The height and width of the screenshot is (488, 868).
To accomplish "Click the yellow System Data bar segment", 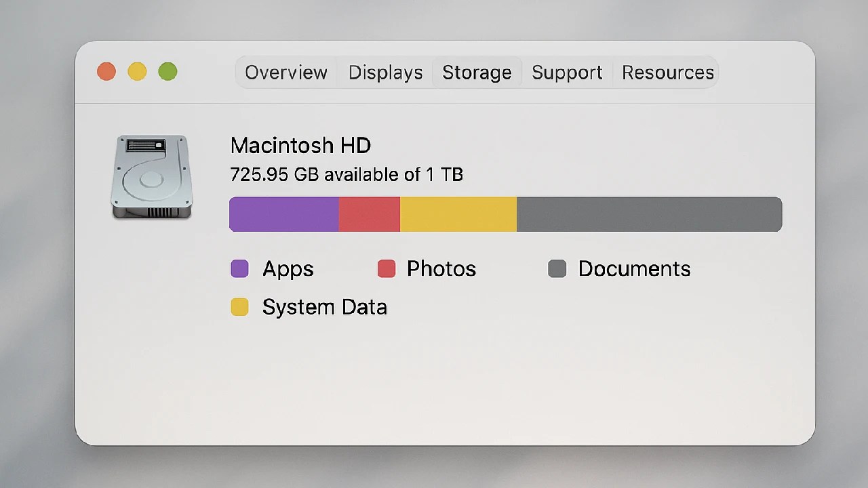I will (x=458, y=214).
